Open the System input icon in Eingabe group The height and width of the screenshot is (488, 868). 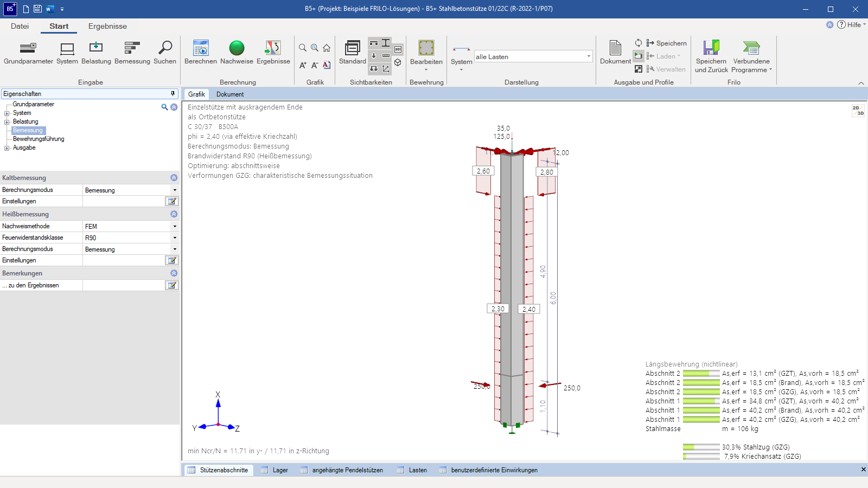coord(67,53)
